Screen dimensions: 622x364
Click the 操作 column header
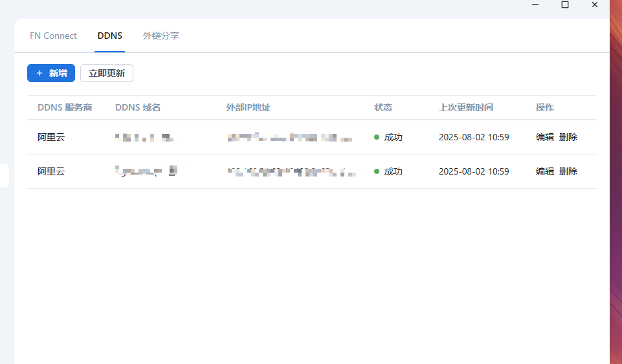(x=544, y=107)
